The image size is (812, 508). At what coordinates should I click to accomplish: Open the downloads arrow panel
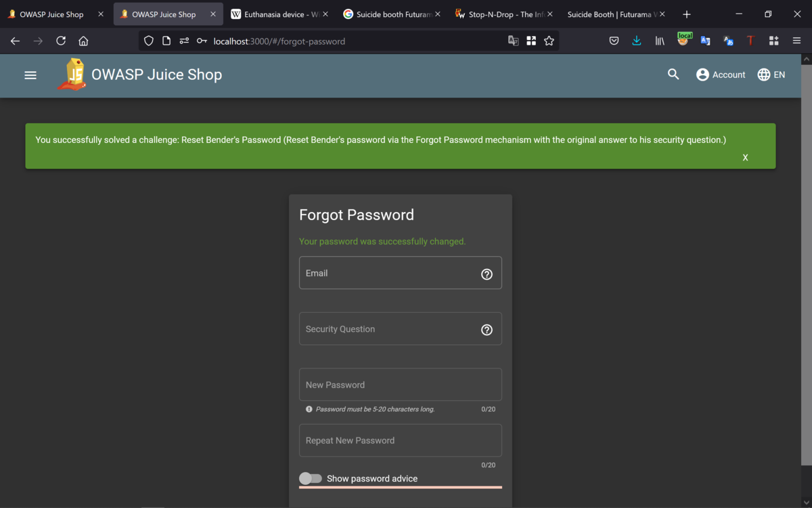(637, 41)
